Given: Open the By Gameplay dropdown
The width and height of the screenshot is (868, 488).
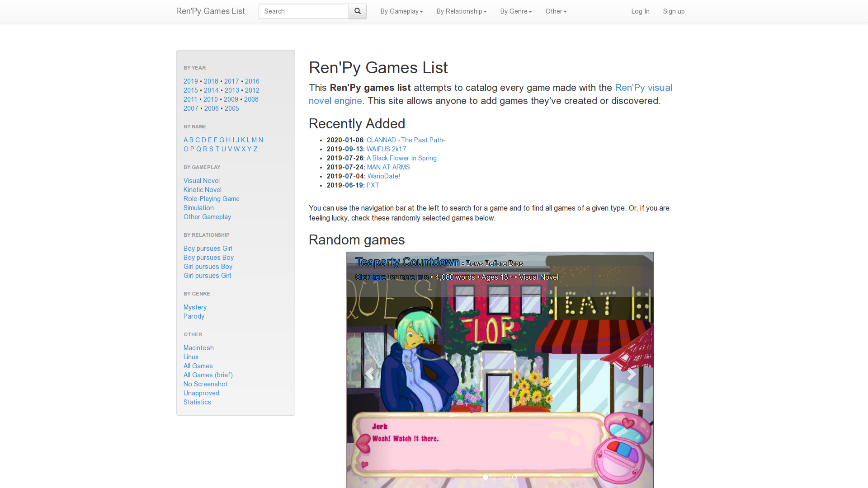Looking at the screenshot, I should click(401, 11).
